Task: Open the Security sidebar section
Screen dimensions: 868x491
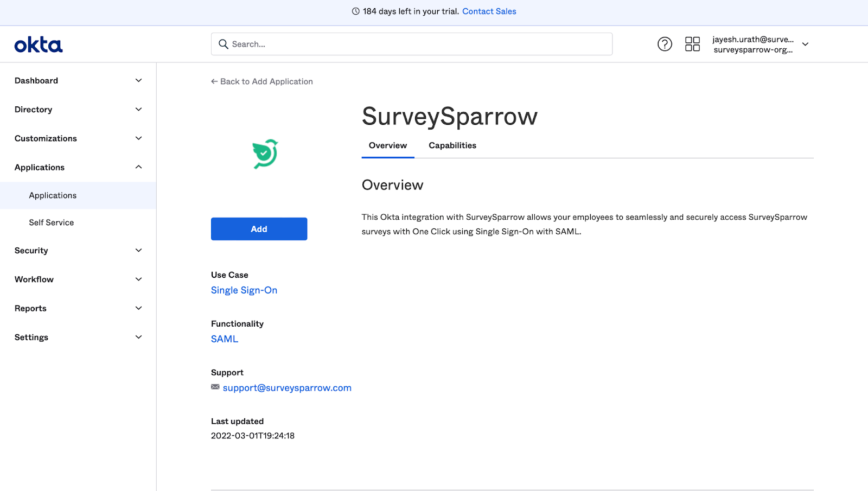Action: point(31,250)
